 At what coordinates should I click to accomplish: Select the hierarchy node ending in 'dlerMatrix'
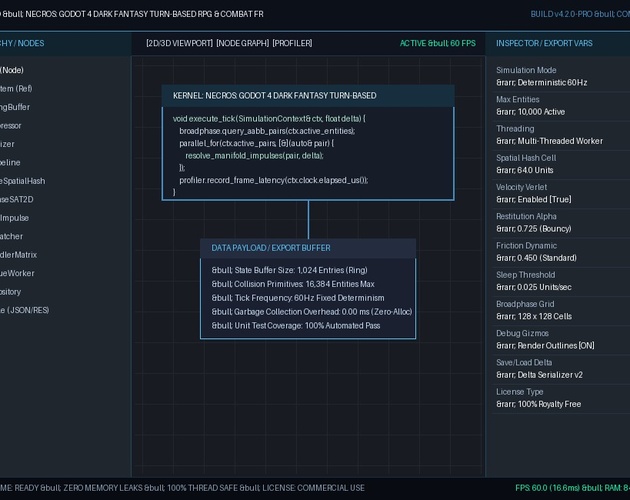pyautogui.click(x=18, y=255)
